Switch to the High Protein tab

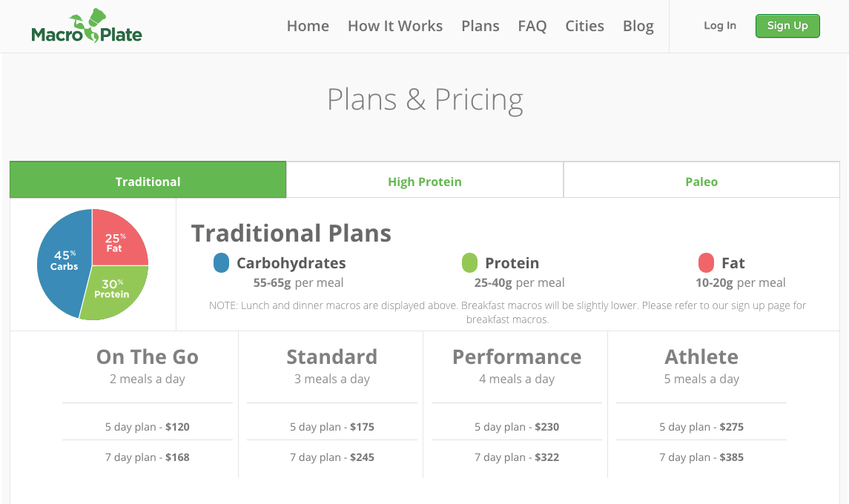pyautogui.click(x=424, y=182)
